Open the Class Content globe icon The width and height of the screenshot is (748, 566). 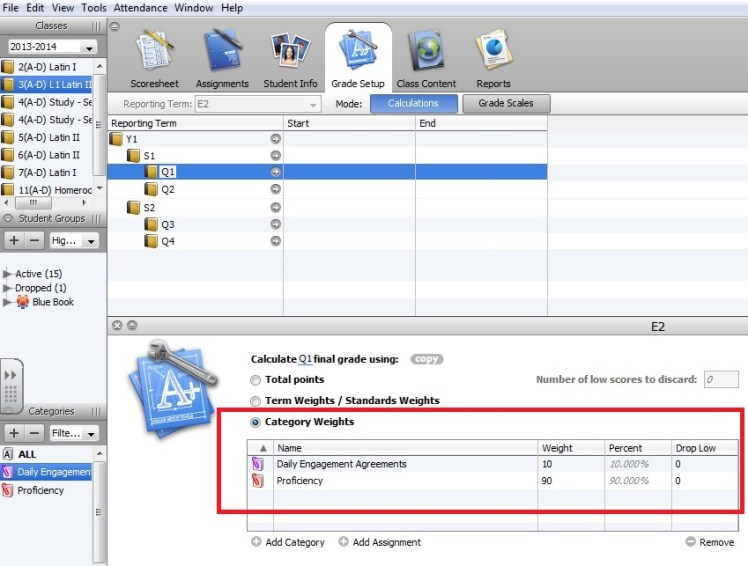pyautogui.click(x=426, y=54)
